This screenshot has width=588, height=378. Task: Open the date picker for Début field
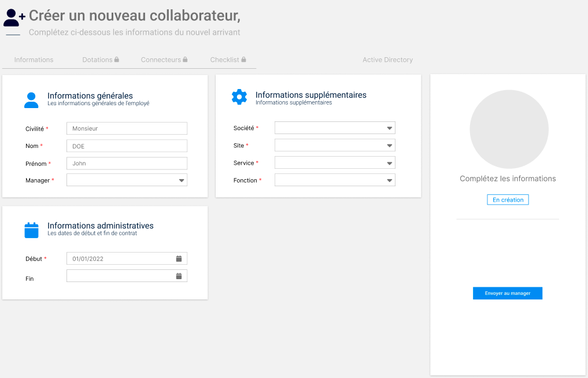(x=179, y=258)
